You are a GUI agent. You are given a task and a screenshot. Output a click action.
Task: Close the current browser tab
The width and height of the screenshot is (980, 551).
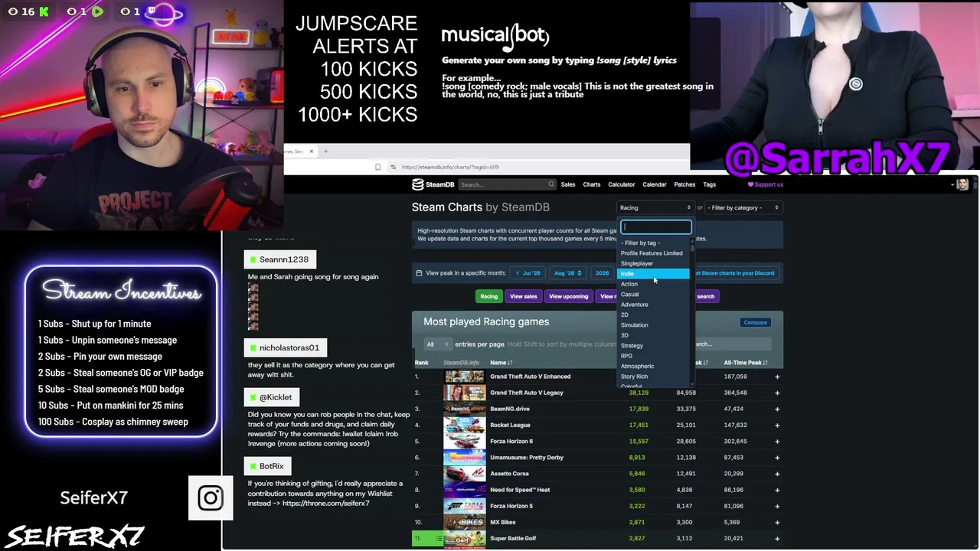pyautogui.click(x=311, y=152)
